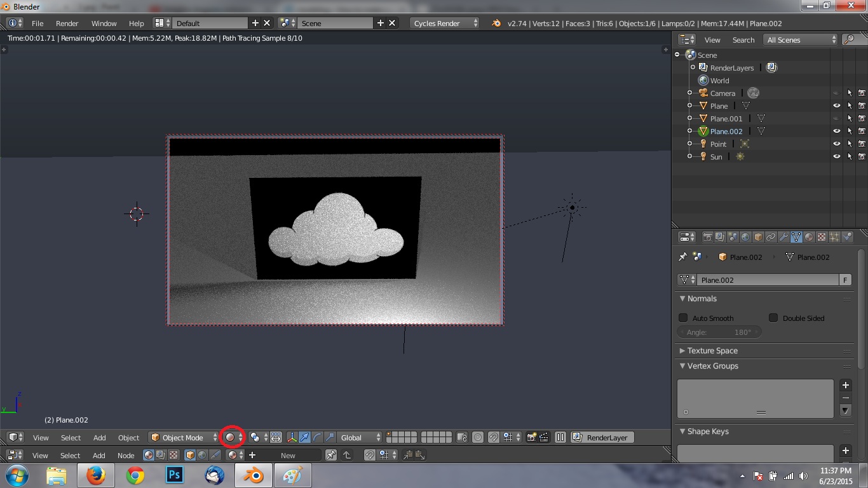
Task: Open the World properties tab
Action: [x=745, y=237]
